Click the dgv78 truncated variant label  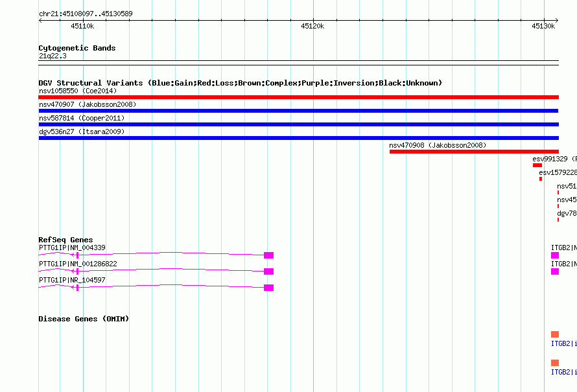pyautogui.click(x=567, y=213)
